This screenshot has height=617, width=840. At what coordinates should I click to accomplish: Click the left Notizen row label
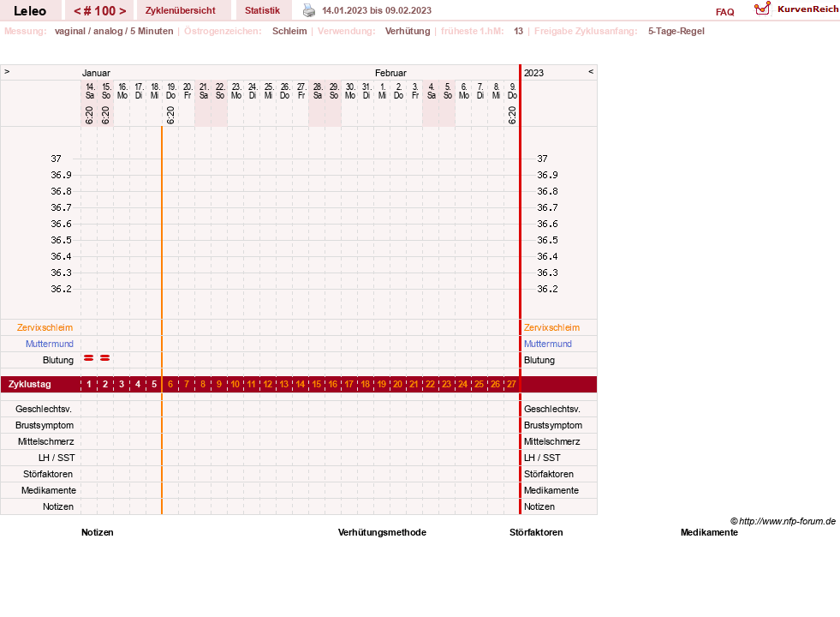click(x=58, y=506)
